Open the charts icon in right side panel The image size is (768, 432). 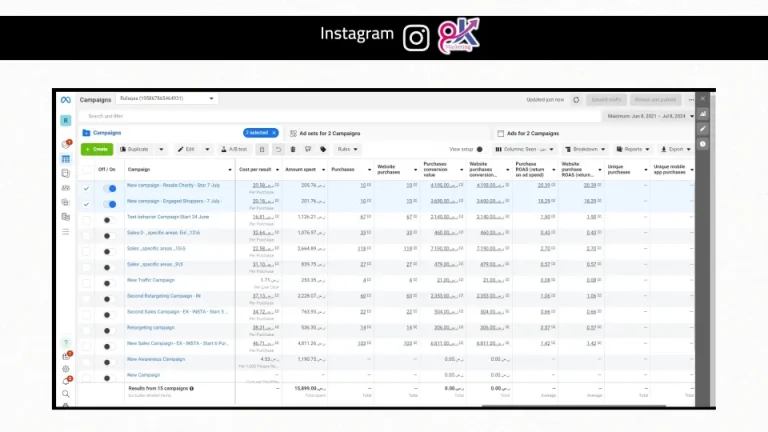(x=703, y=114)
